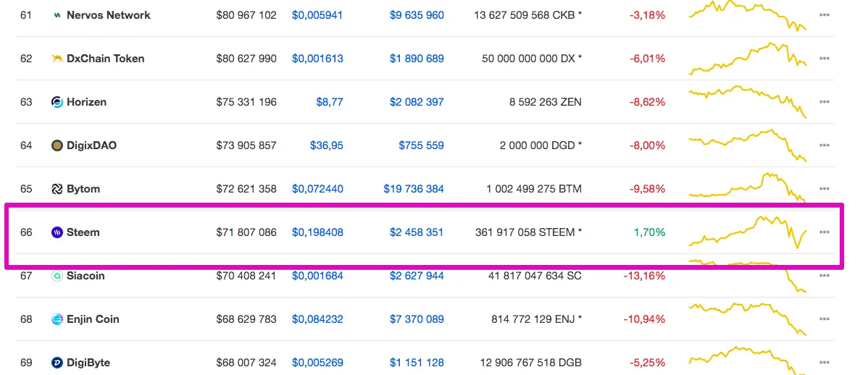Select Horizen market cap $75 331 196

pyautogui.click(x=246, y=102)
